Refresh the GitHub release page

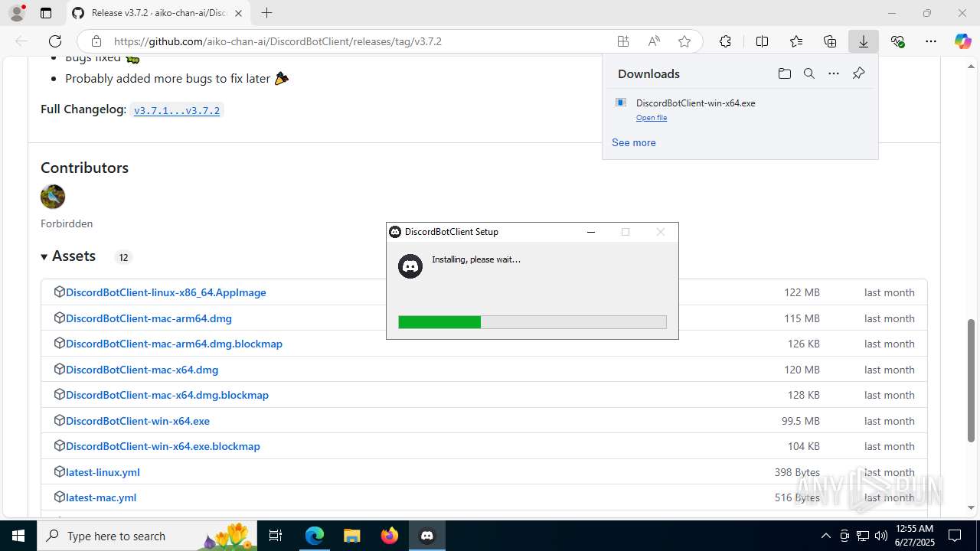tap(55, 41)
